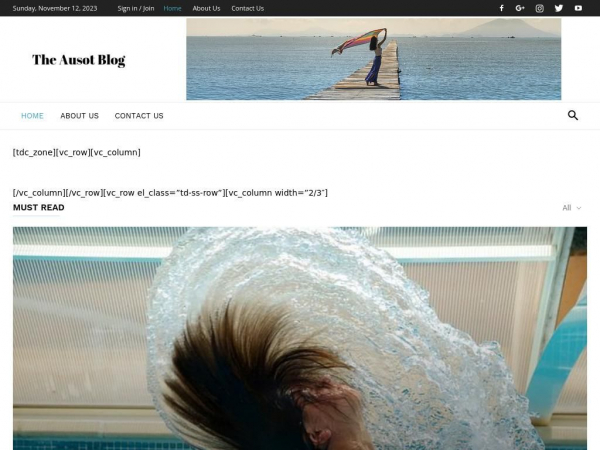Open Contact Us in the top bar
This screenshot has width=600, height=450.
tap(248, 8)
